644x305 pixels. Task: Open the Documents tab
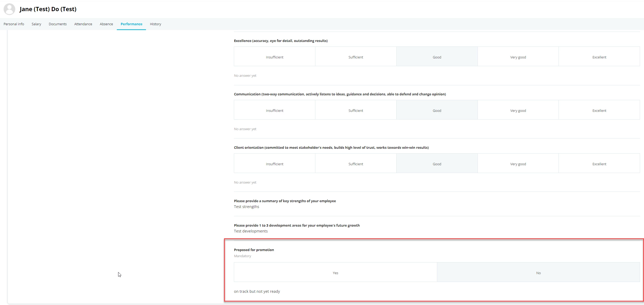click(x=58, y=24)
